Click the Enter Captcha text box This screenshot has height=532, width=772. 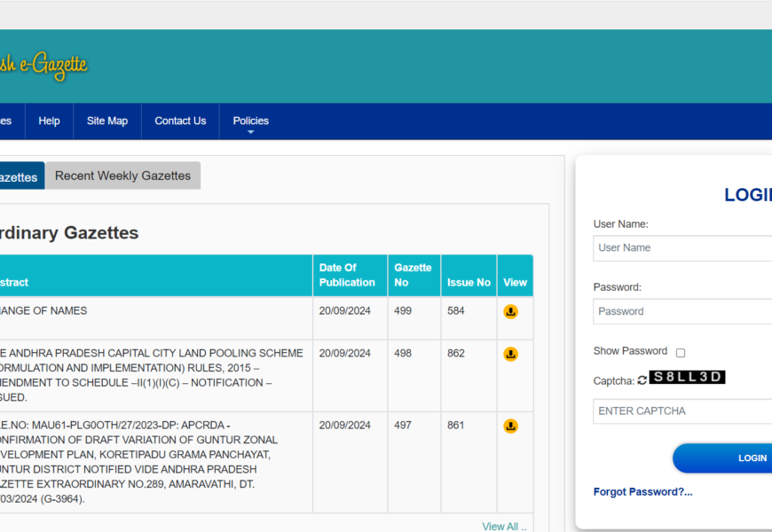(x=682, y=411)
